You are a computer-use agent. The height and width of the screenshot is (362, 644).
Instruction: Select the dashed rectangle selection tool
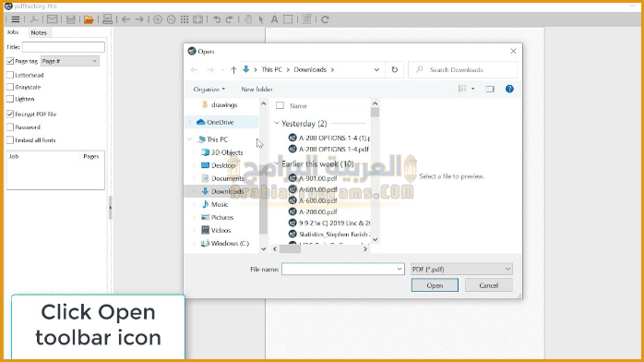coord(288,19)
